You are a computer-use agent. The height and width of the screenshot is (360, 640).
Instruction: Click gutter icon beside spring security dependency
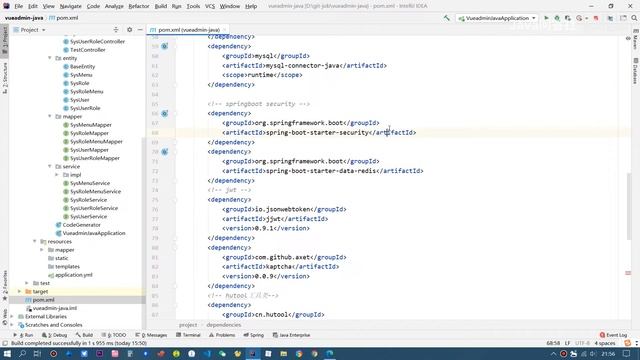pyautogui.click(x=164, y=113)
